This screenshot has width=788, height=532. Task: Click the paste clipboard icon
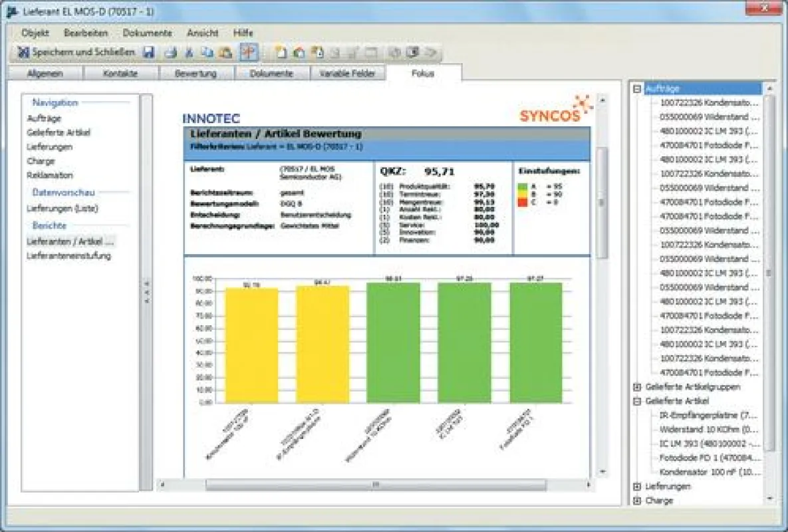coord(225,52)
